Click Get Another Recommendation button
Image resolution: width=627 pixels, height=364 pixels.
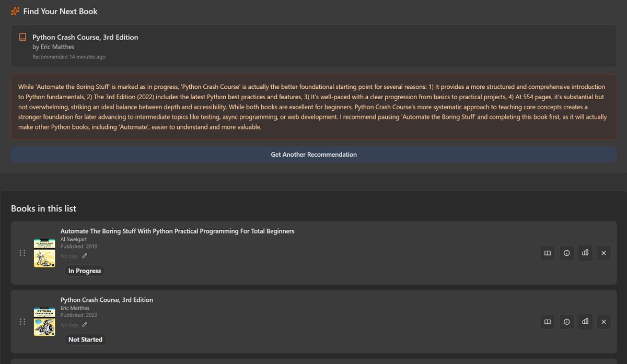click(x=313, y=155)
